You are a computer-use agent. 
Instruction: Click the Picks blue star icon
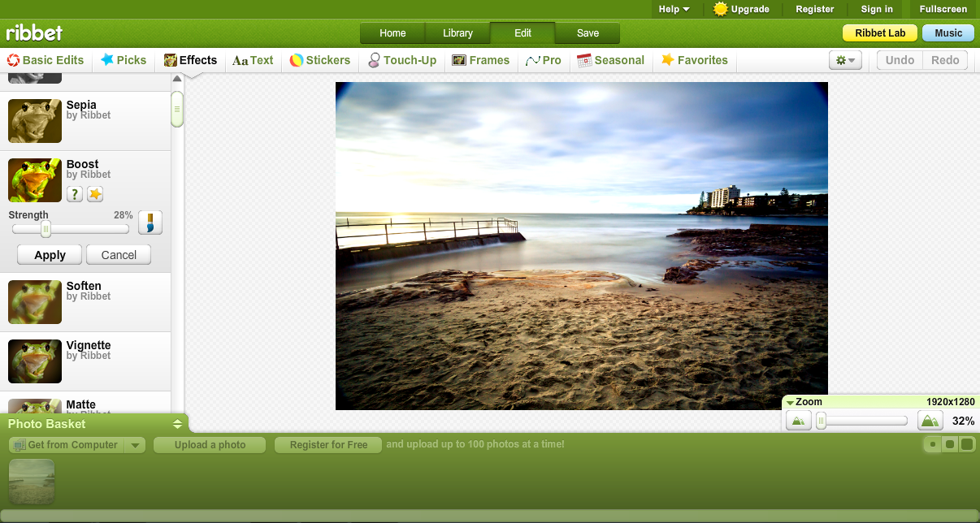click(x=106, y=60)
